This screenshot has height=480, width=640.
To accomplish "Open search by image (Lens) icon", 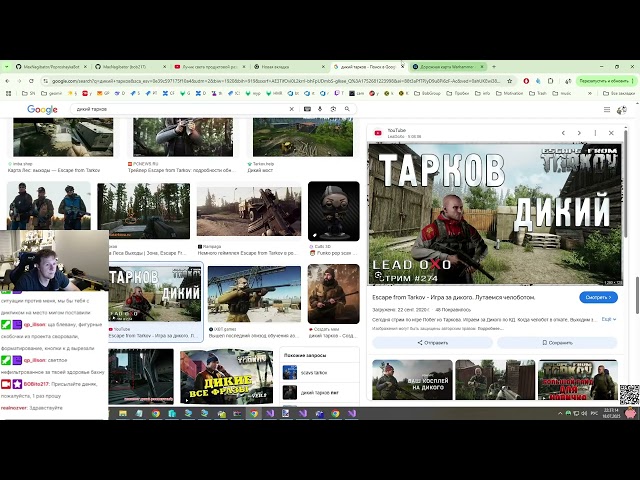I will click(333, 109).
